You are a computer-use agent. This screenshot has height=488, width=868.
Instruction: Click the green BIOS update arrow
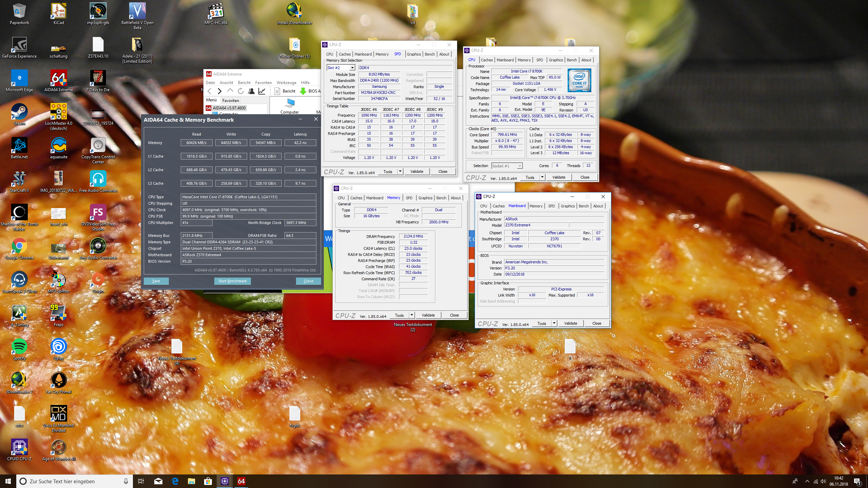[x=303, y=91]
